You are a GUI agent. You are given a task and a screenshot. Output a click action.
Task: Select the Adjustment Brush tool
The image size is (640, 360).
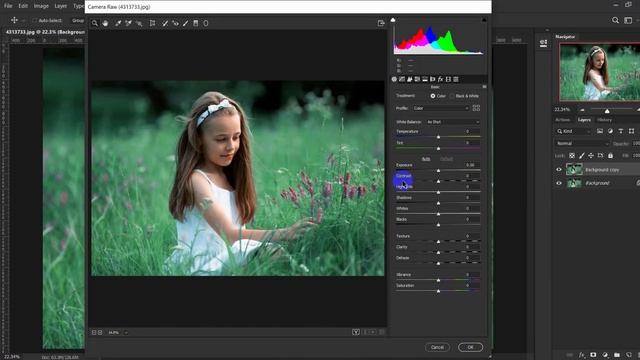[x=186, y=23]
